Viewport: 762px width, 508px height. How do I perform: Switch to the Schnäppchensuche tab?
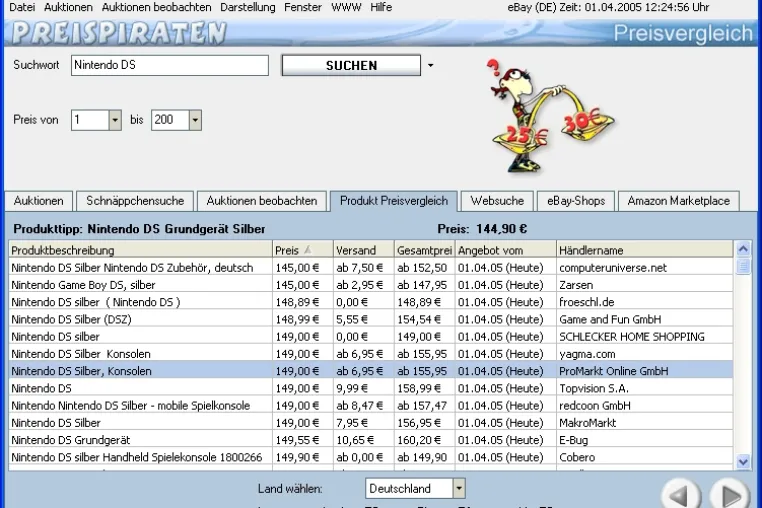click(135, 201)
